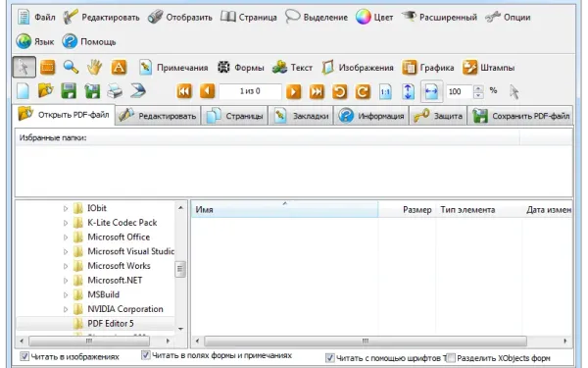Switch to the Страницы tab
Screen dimensions: 588x368
(235, 116)
